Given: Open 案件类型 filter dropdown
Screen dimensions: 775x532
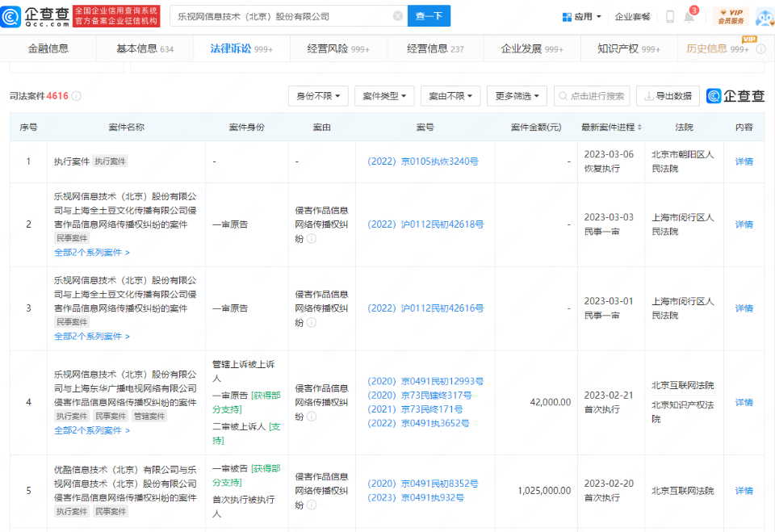Looking at the screenshot, I should pos(384,96).
